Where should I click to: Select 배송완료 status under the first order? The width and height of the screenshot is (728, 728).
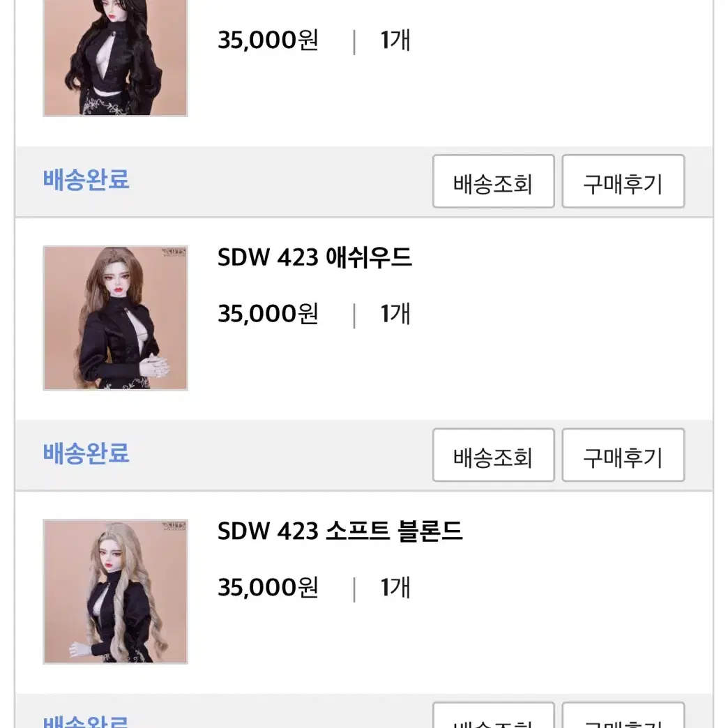coord(86,180)
